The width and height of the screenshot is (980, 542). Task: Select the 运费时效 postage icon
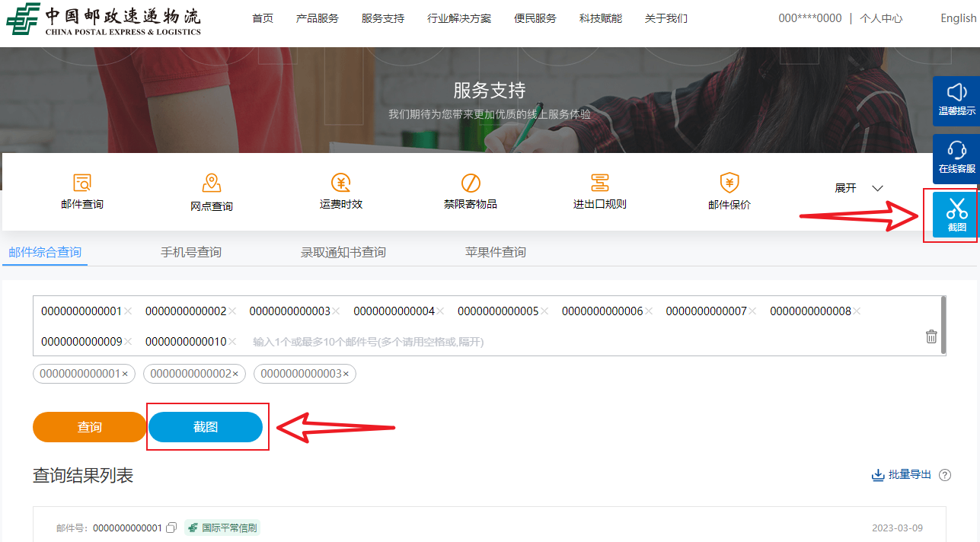pos(340,183)
